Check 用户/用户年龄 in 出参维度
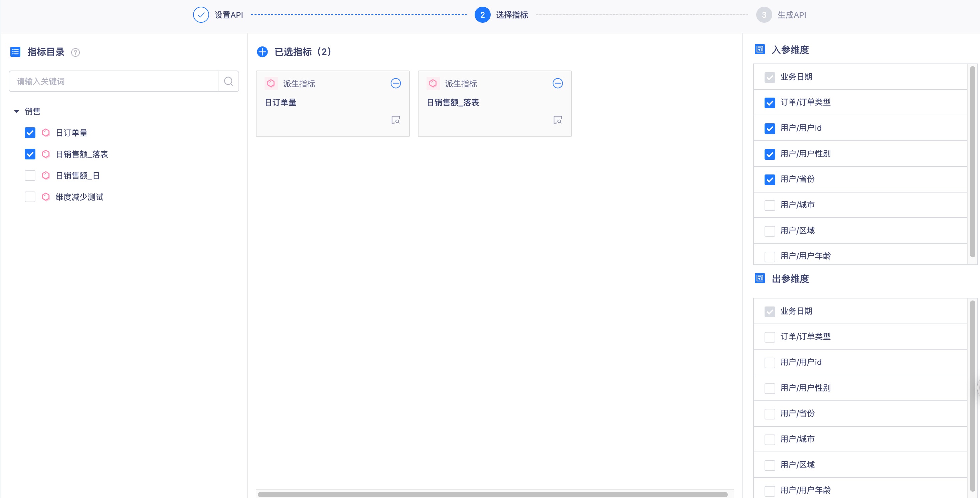The width and height of the screenshot is (980, 498). click(770, 491)
